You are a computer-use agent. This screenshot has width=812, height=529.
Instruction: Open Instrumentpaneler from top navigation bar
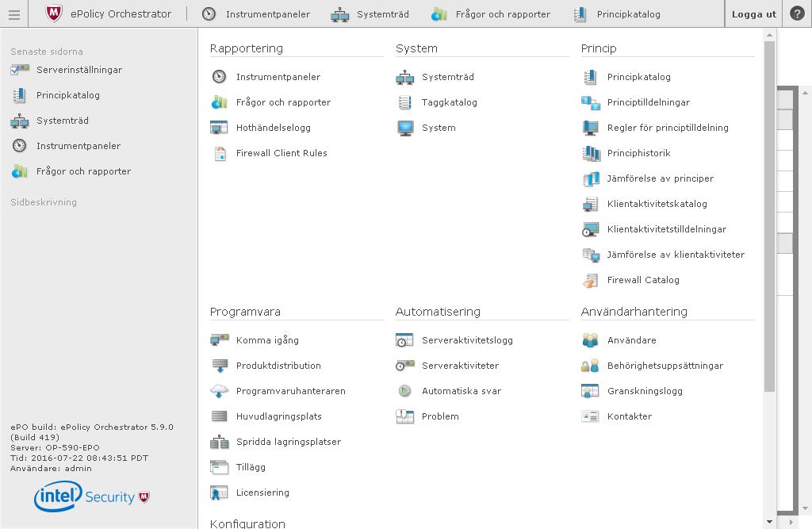(268, 14)
